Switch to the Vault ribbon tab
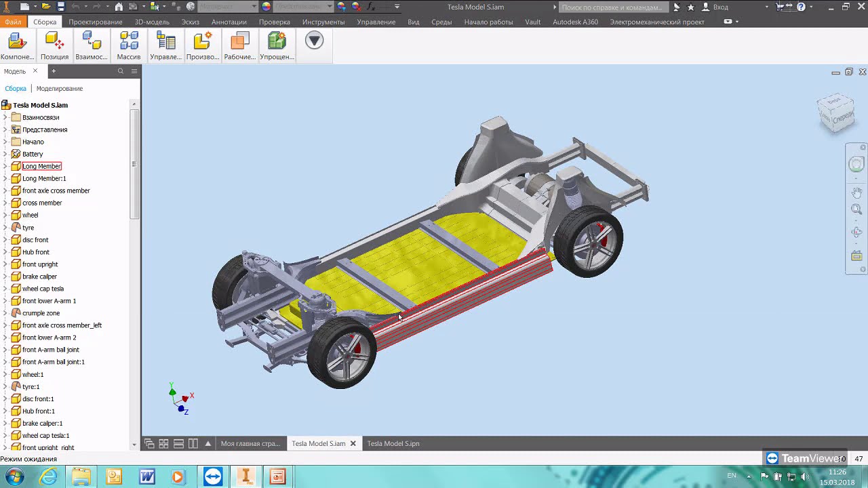Screen dimensions: 868x488 click(x=533, y=22)
